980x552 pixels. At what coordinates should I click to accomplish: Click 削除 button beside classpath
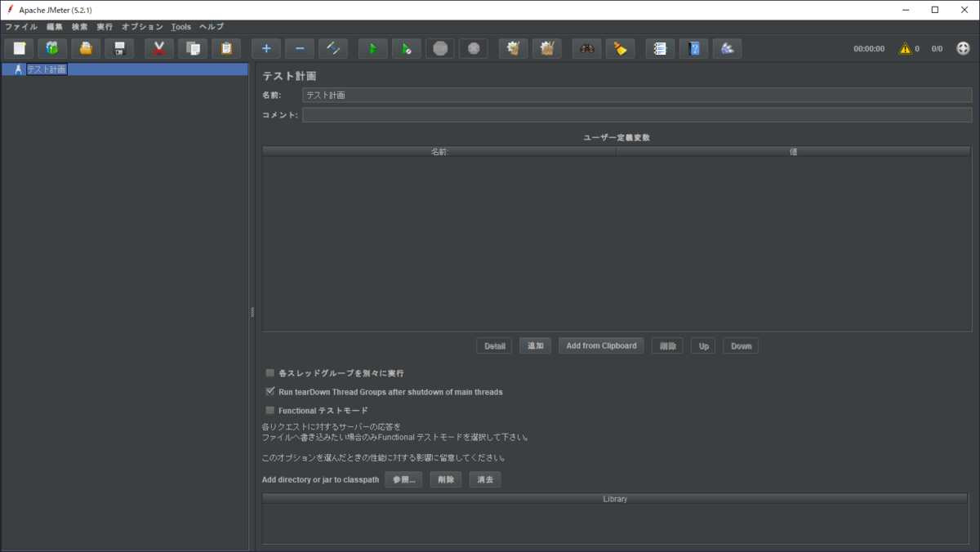tap(446, 480)
